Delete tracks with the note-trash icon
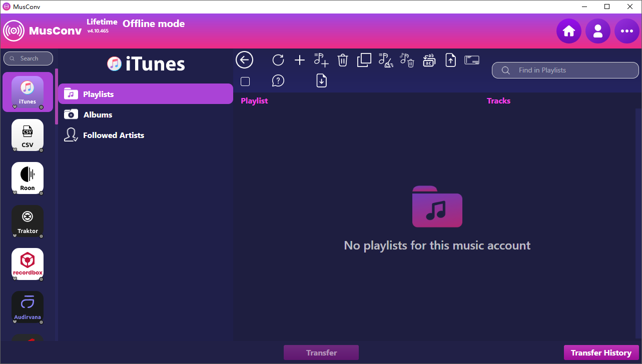This screenshot has height=364, width=642. click(x=407, y=60)
